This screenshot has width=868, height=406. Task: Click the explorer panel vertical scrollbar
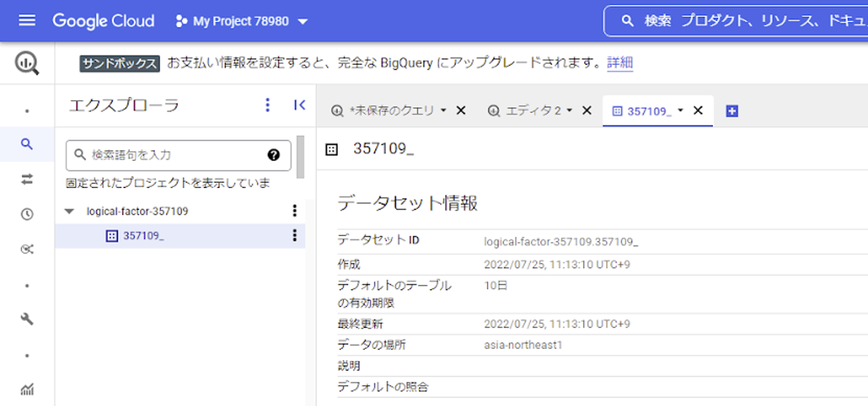(301, 157)
